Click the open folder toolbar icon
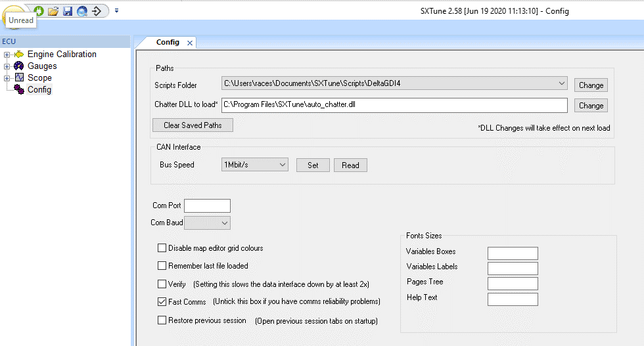 (53, 11)
